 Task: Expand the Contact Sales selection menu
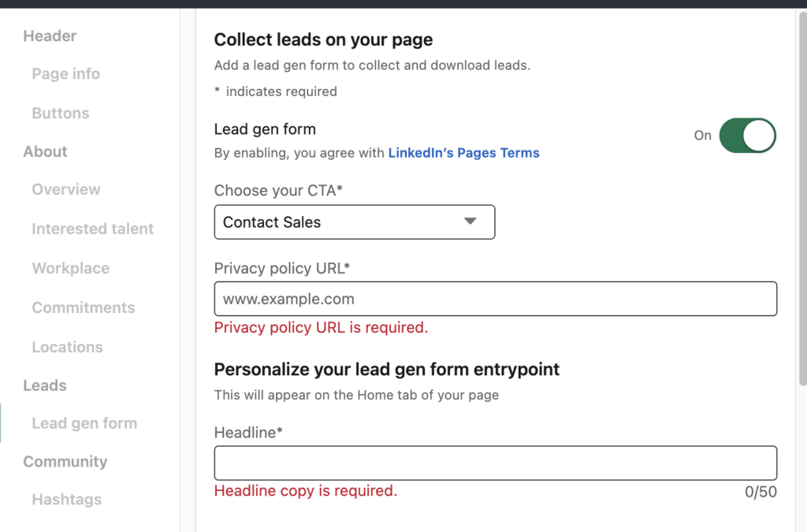354,221
